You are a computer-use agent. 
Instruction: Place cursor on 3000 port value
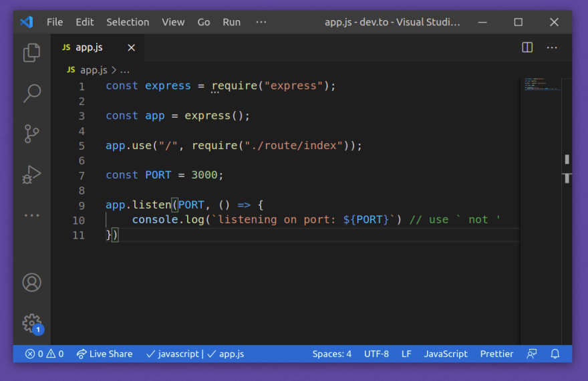204,175
